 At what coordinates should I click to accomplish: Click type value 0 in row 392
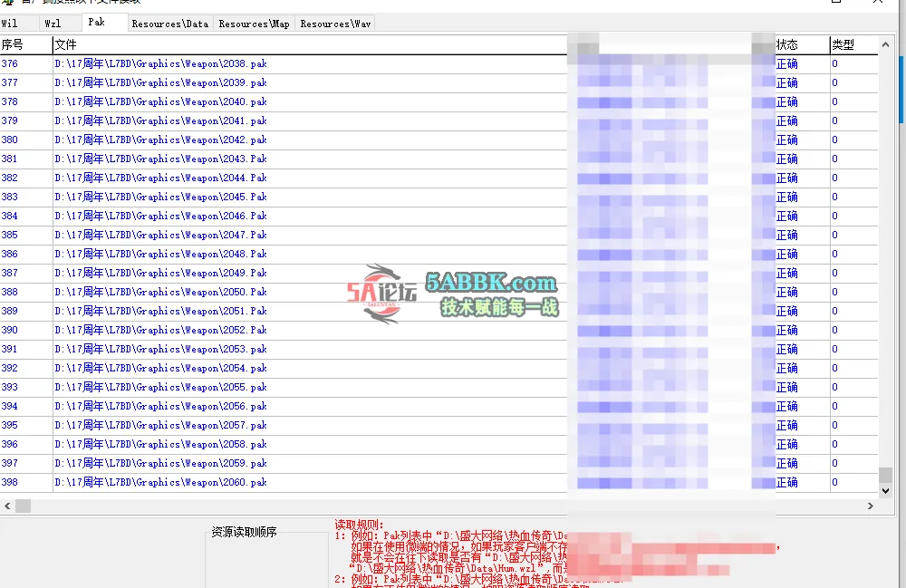coord(835,368)
